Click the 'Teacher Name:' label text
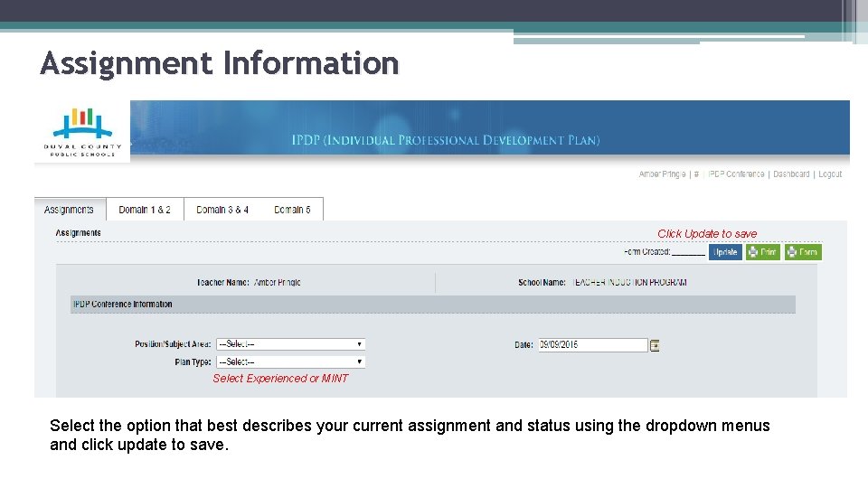 pyautogui.click(x=222, y=282)
